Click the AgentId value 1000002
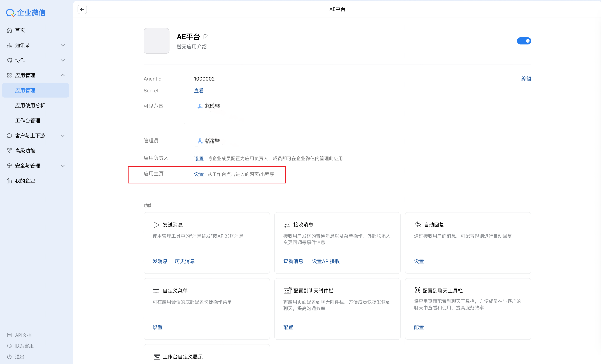Screen dimensions: 601x364 pyautogui.click(x=204, y=79)
